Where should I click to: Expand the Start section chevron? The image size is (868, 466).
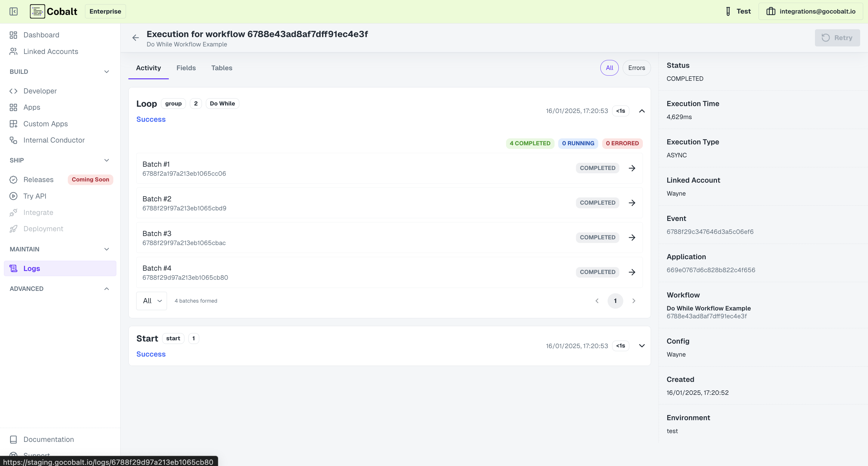pyautogui.click(x=642, y=346)
